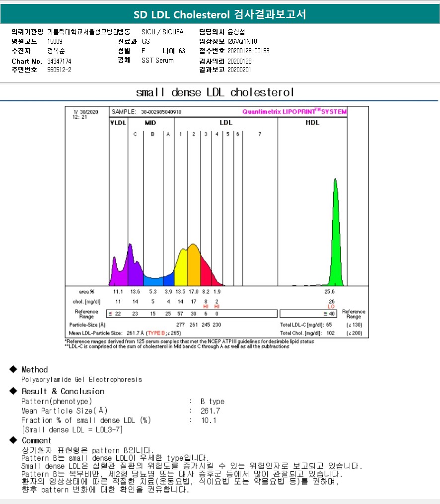
Task: Click reception number '20200128-00153'
Action: 248,51
